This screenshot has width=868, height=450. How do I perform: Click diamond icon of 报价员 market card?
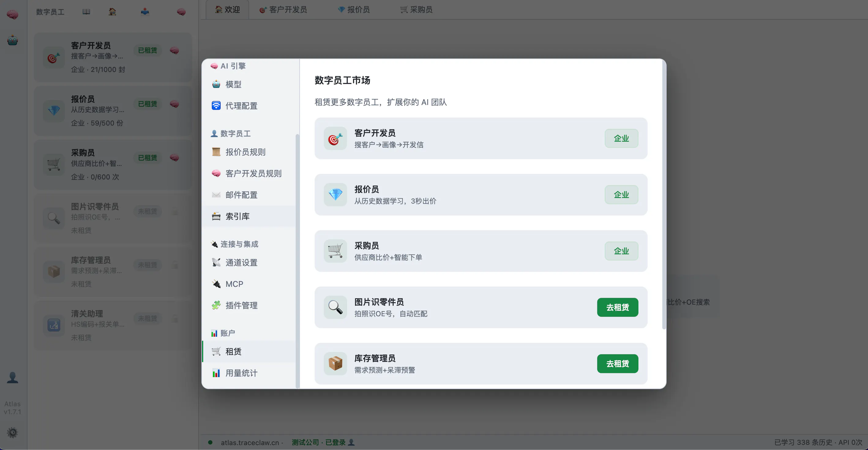pyautogui.click(x=335, y=194)
